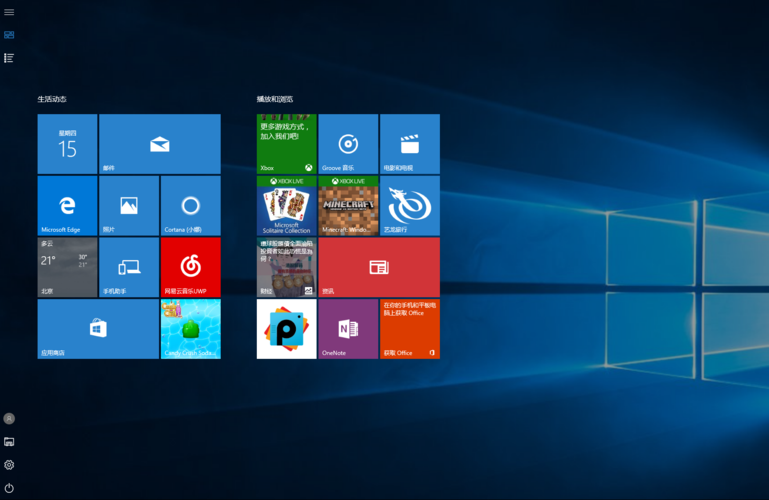This screenshot has height=500, width=769.
Task: Open the Photos tile
Action: [129, 206]
